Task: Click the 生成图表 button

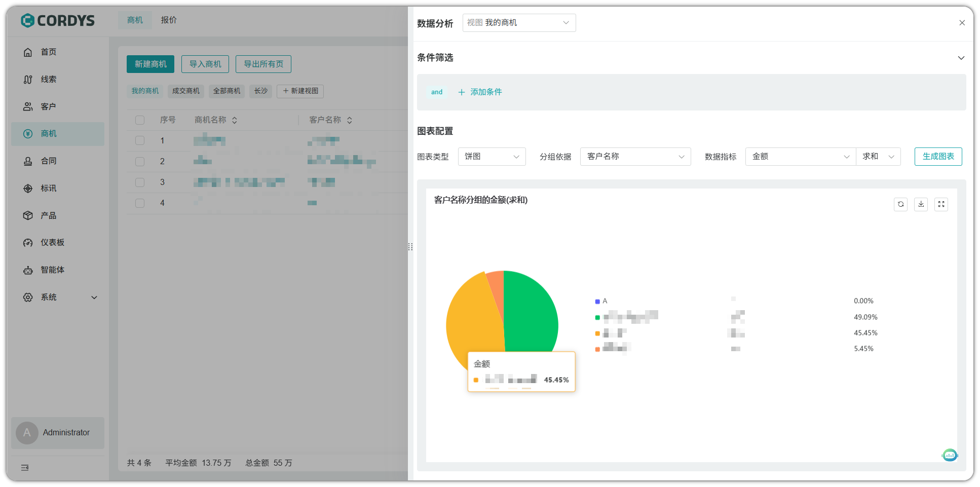Action: 938,157
